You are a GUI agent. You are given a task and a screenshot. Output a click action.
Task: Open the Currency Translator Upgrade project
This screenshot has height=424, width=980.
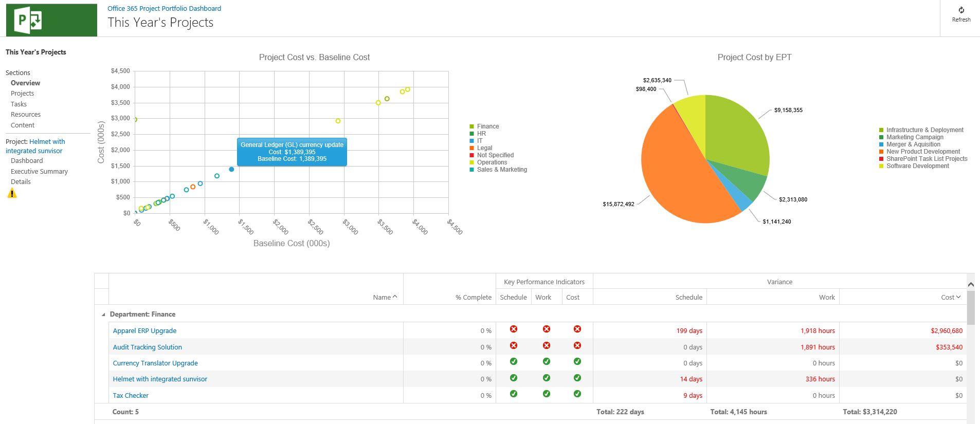pyautogui.click(x=155, y=363)
